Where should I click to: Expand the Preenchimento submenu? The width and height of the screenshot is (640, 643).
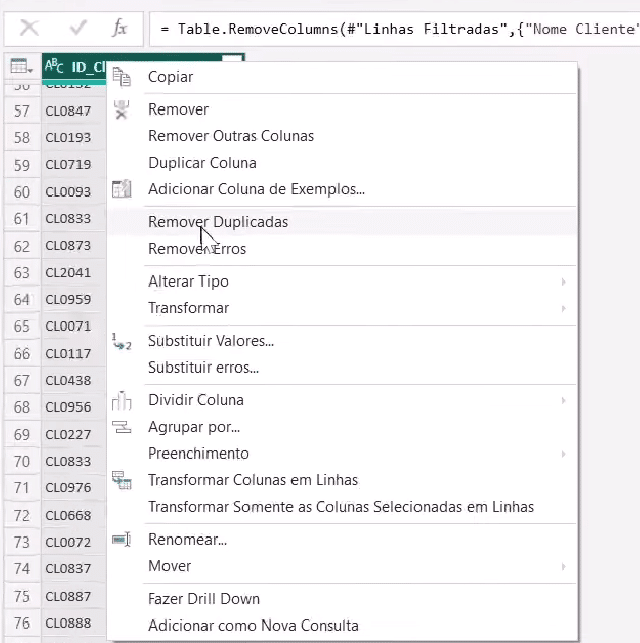click(x=342, y=454)
